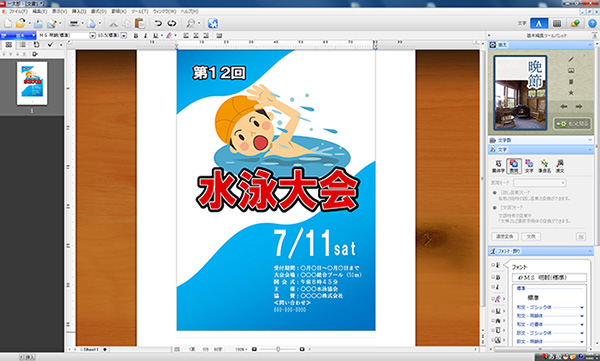The image size is (600, 361).
Task: Open the font name dropdown showing ＭＳ 明朝
Action: coord(92,36)
